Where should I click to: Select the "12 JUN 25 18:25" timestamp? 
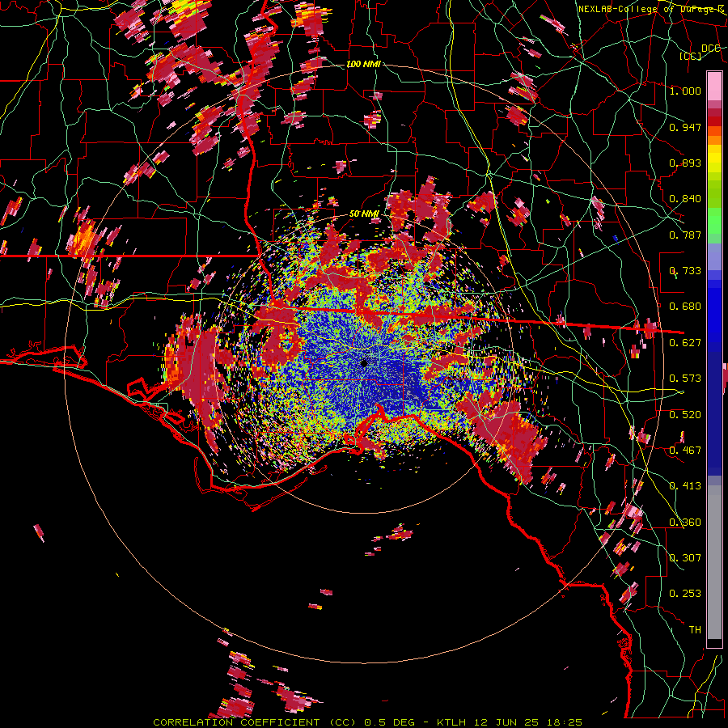point(528,722)
